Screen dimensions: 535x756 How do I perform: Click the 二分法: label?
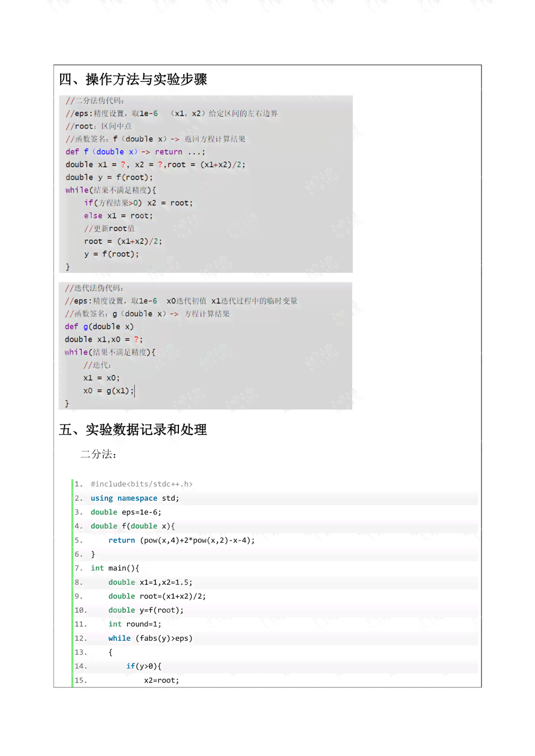coord(99,454)
